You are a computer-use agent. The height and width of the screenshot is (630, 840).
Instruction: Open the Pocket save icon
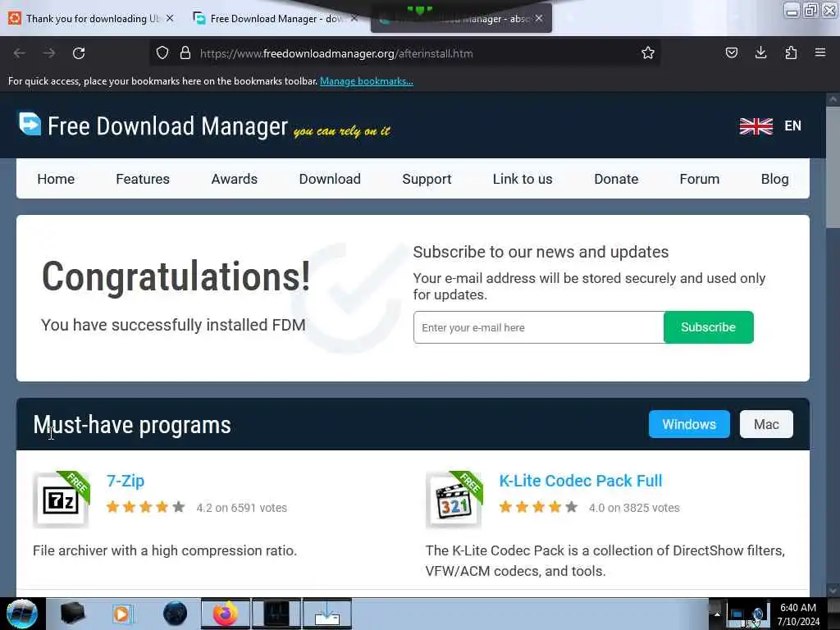[x=731, y=52]
